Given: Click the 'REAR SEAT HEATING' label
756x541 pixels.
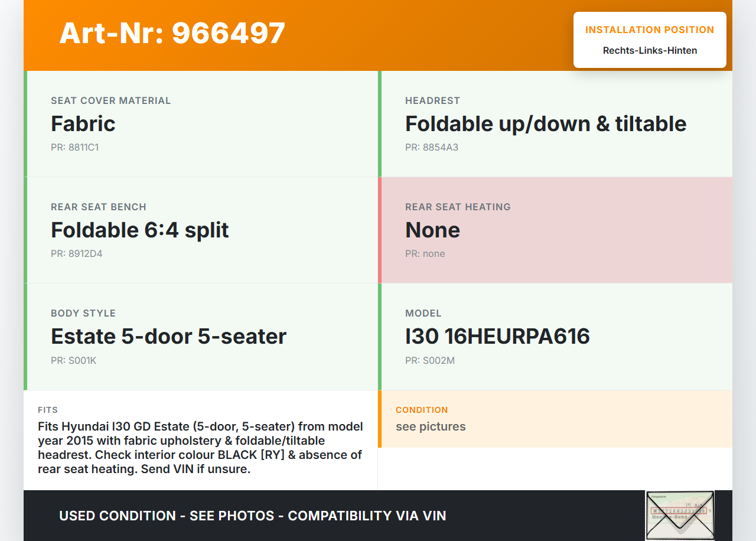Looking at the screenshot, I should click(x=458, y=207).
